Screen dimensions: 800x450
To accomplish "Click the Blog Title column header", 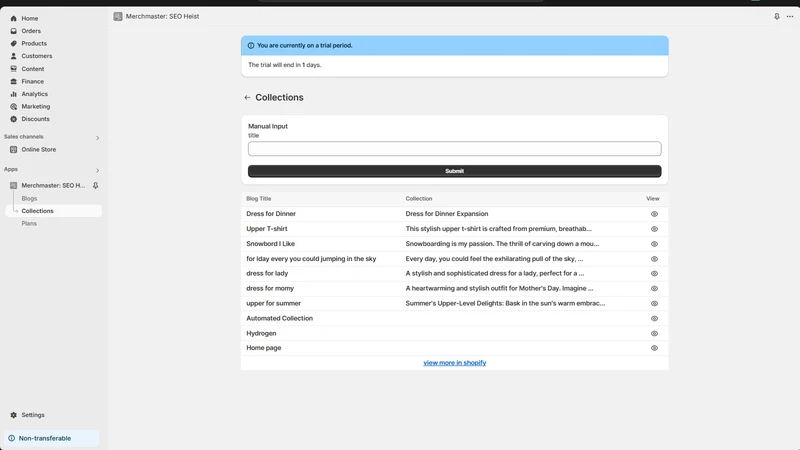I will click(259, 199).
